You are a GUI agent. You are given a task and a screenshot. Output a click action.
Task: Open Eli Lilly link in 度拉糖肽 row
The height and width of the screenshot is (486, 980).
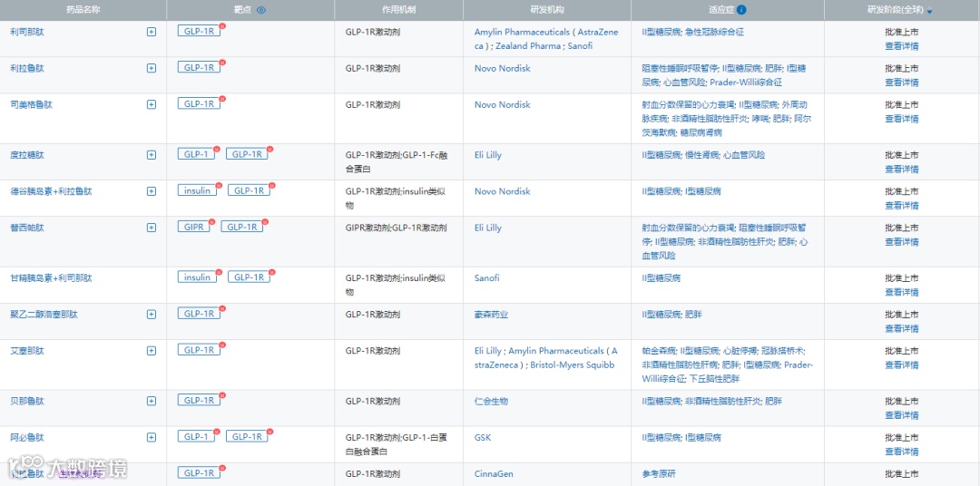[488, 155]
